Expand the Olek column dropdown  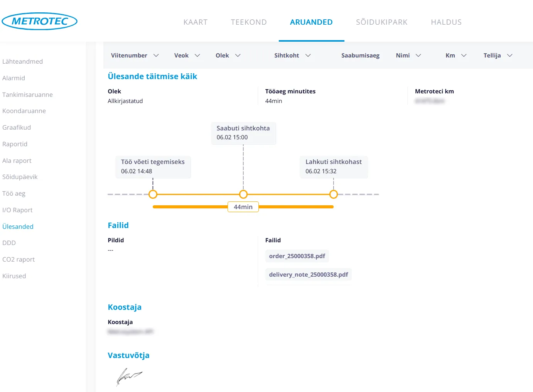[x=238, y=56]
